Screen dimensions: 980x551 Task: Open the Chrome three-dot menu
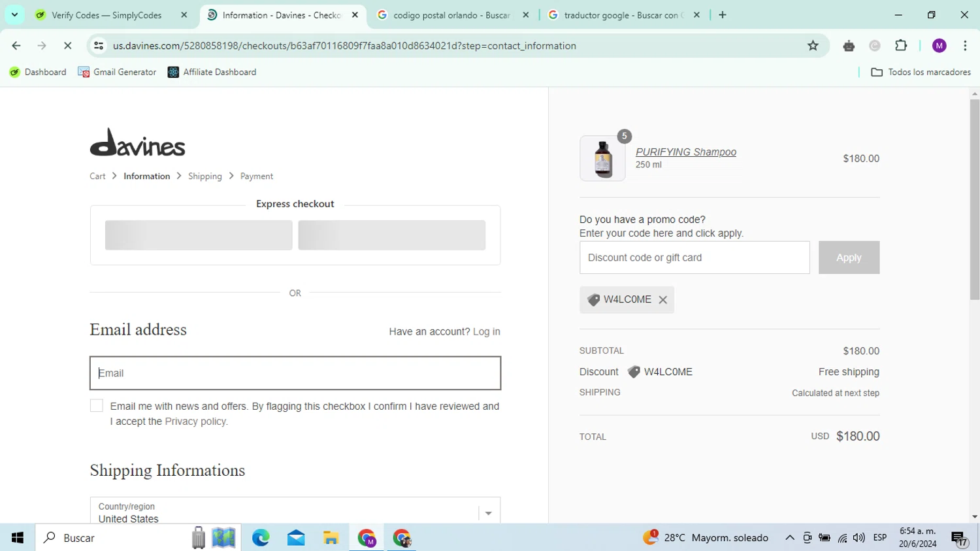pyautogui.click(x=965, y=46)
